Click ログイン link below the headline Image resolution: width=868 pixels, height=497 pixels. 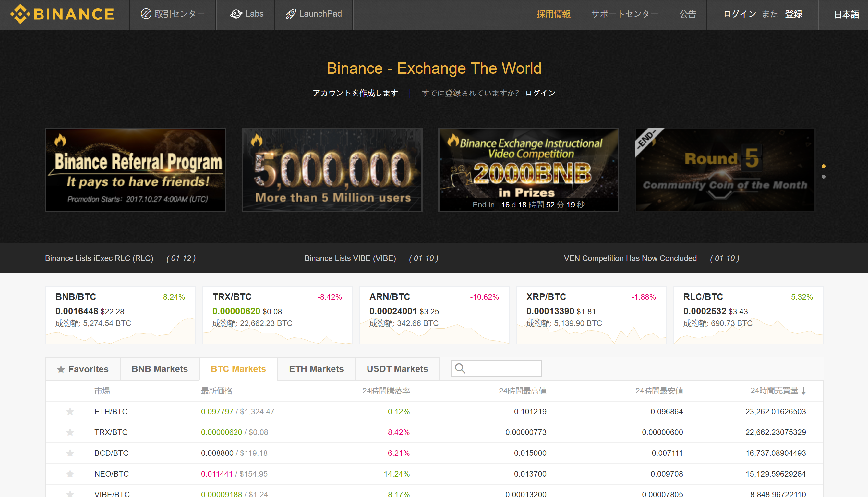tap(541, 93)
